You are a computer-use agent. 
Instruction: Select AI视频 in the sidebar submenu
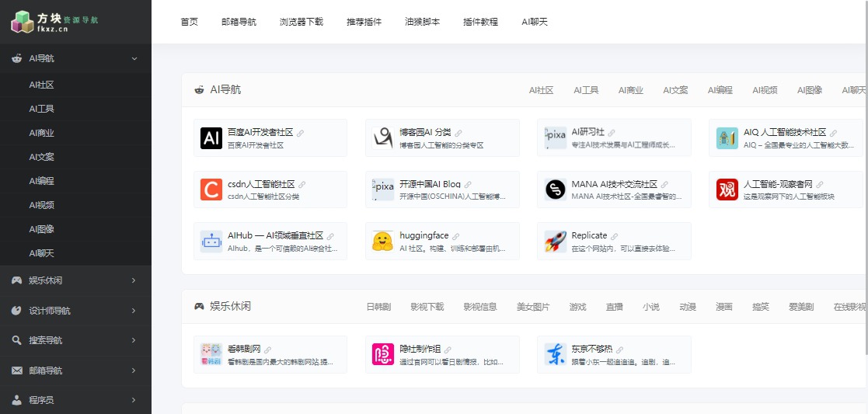point(41,205)
